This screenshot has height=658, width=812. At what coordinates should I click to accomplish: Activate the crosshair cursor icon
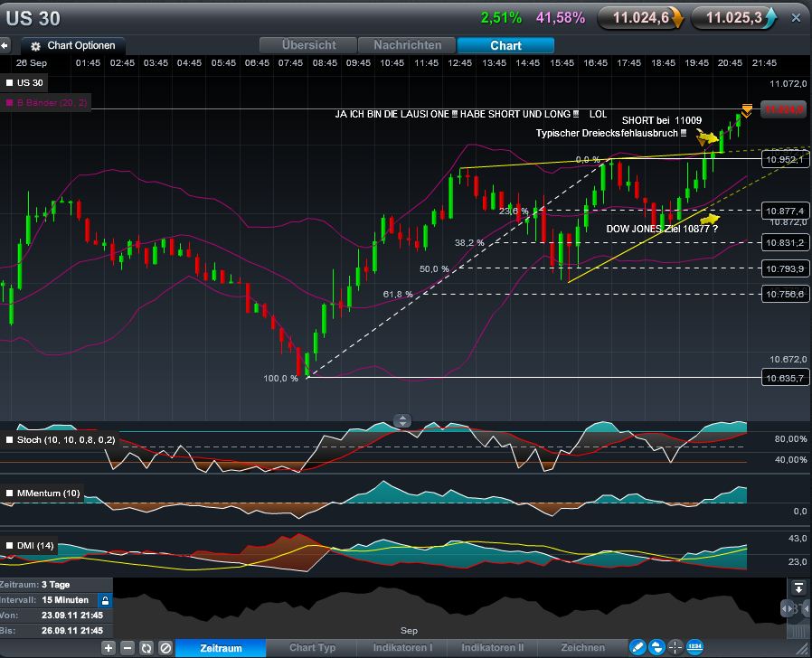tap(676, 647)
